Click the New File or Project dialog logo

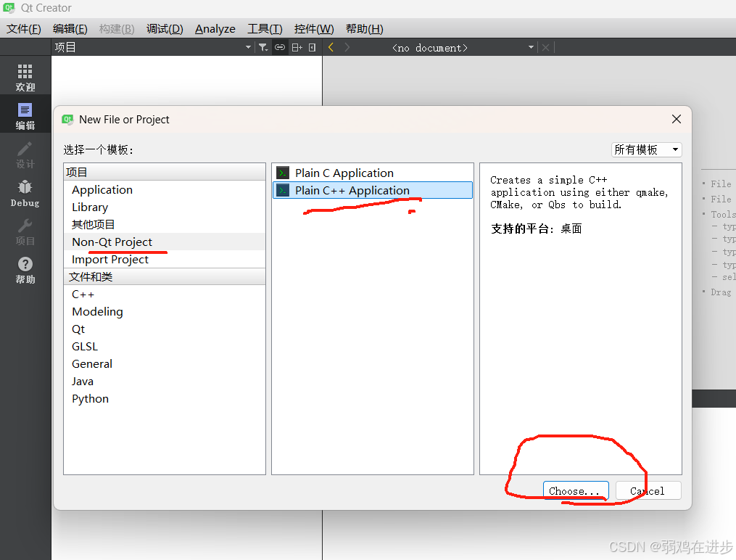point(67,119)
